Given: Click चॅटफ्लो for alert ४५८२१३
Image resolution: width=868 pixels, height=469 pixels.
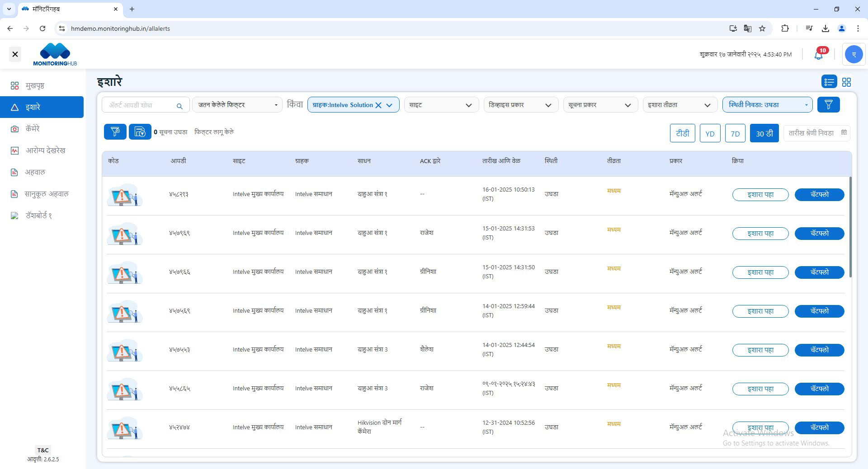Looking at the screenshot, I should [x=819, y=195].
